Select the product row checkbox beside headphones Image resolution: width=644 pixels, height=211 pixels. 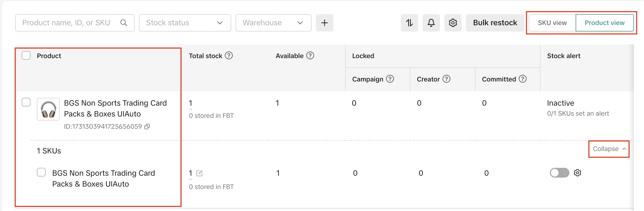[26, 102]
